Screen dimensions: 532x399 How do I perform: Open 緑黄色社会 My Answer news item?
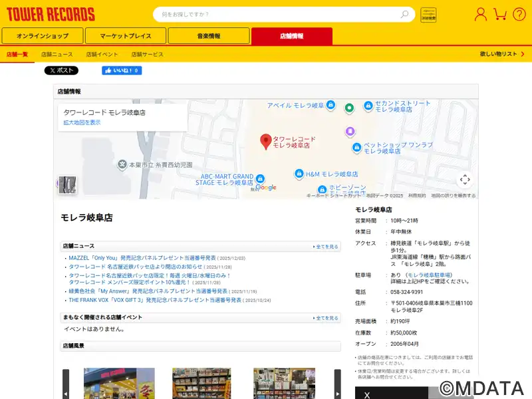tap(148, 291)
